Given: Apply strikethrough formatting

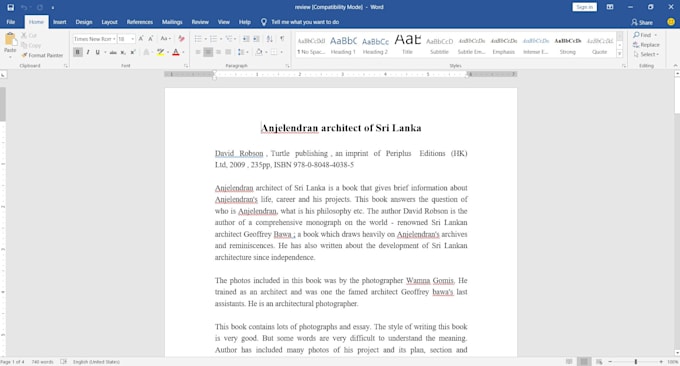Looking at the screenshot, I should (113, 52).
